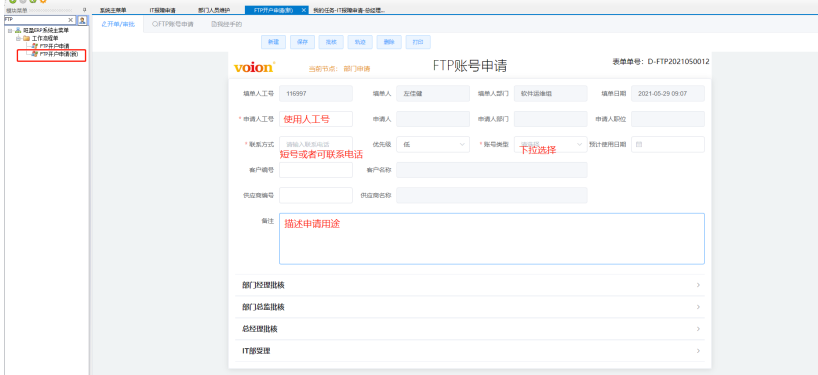Select the 工作流程单 tree row
The width and height of the screenshot is (818, 375).
(x=45, y=39)
